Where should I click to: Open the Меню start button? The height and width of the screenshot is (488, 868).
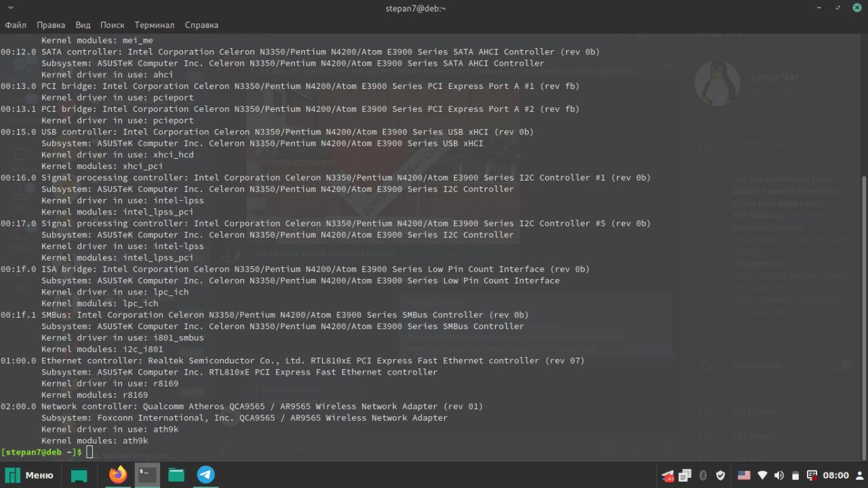(x=30, y=475)
